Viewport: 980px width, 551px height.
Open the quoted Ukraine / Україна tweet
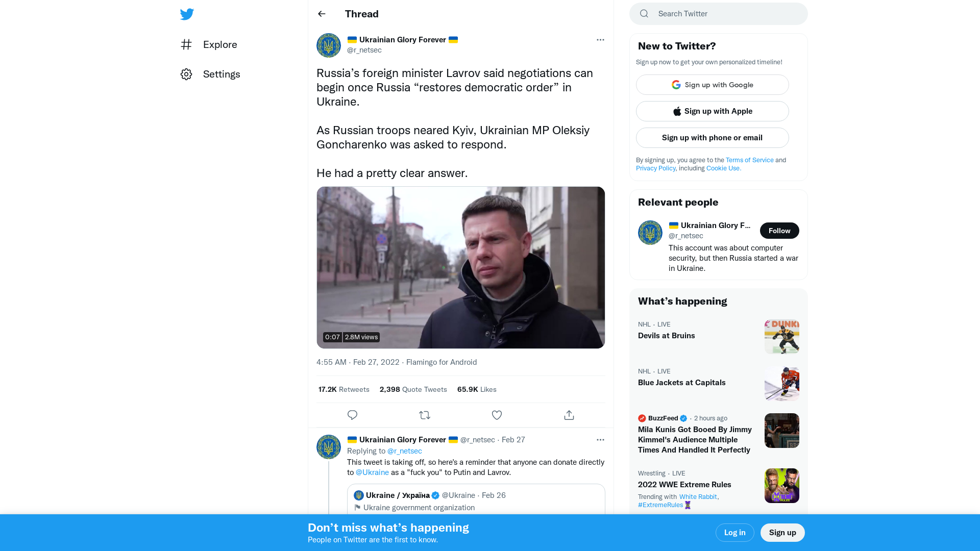coord(476,499)
